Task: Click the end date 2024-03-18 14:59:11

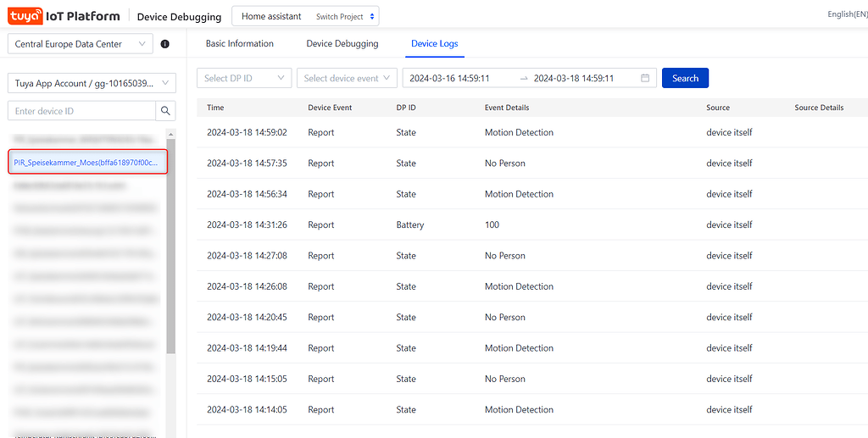Action: tap(574, 78)
